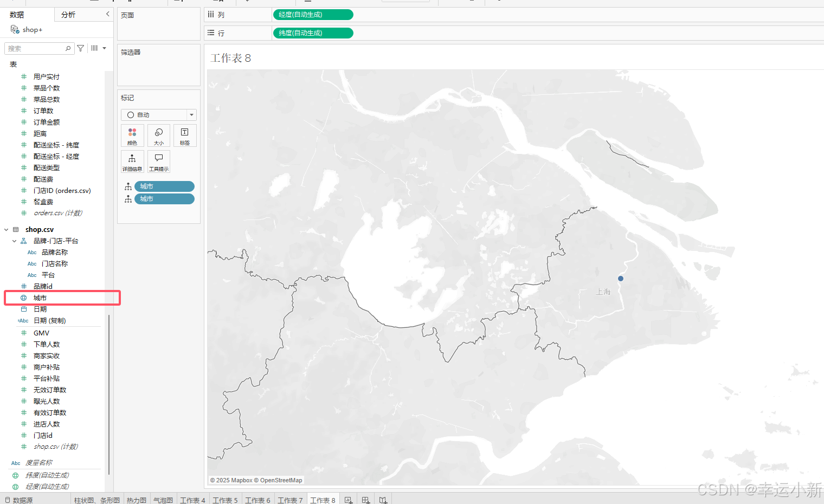Click the columns shelf icon next to 列

click(x=211, y=15)
